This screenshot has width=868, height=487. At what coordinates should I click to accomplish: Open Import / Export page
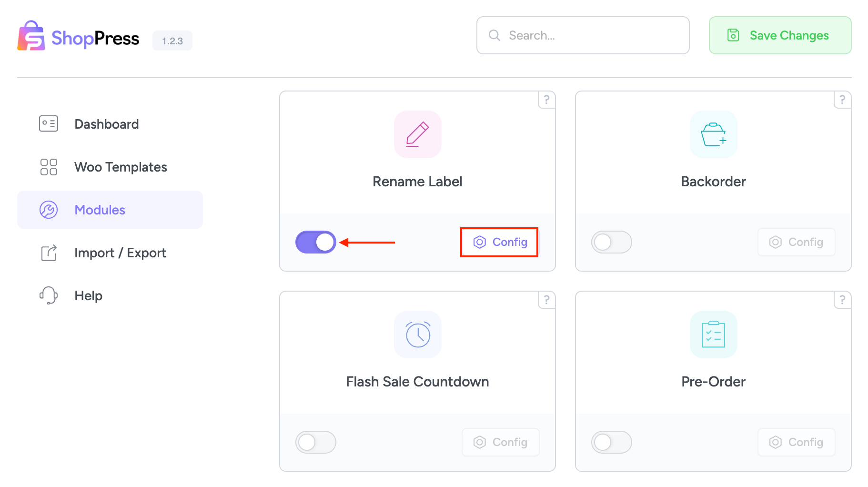tap(120, 253)
